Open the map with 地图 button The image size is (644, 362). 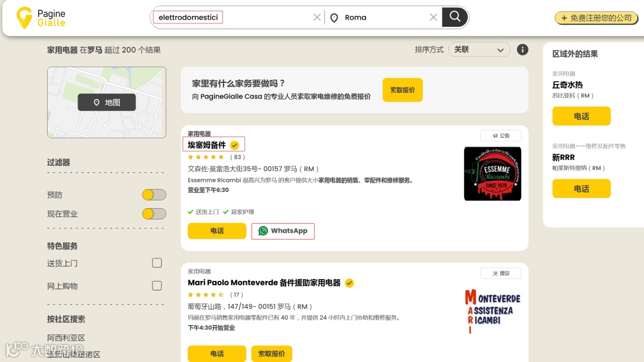point(107,103)
